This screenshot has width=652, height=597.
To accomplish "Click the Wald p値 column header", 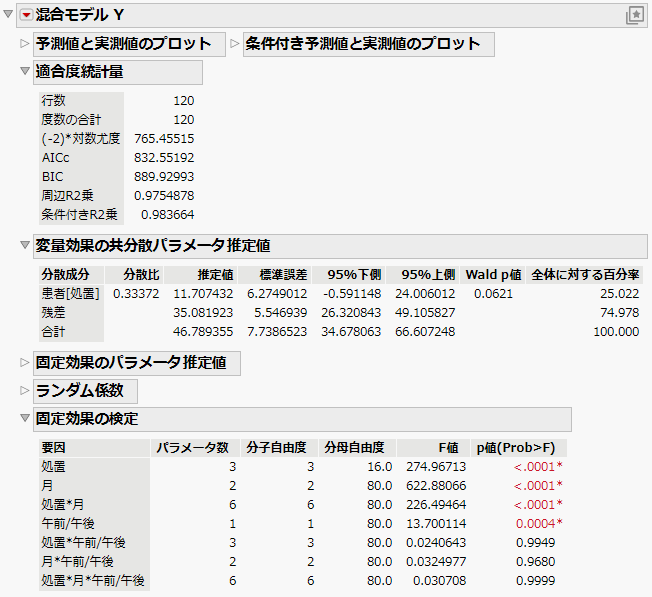I will pos(493,275).
